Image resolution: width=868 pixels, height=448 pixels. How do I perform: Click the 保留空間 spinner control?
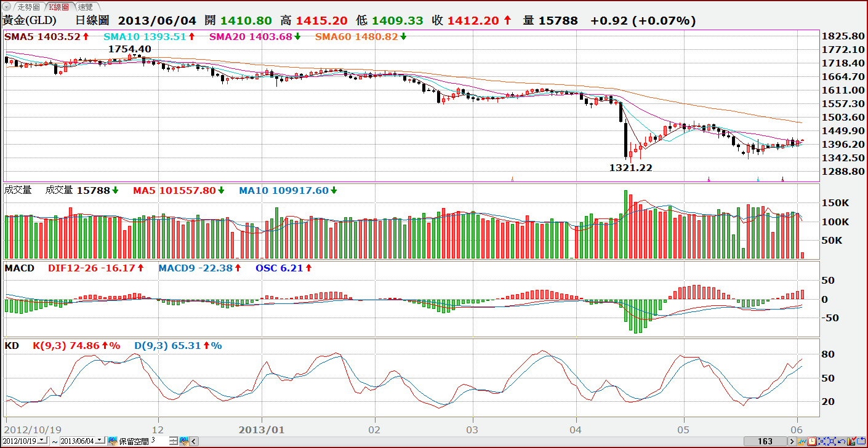(173, 441)
